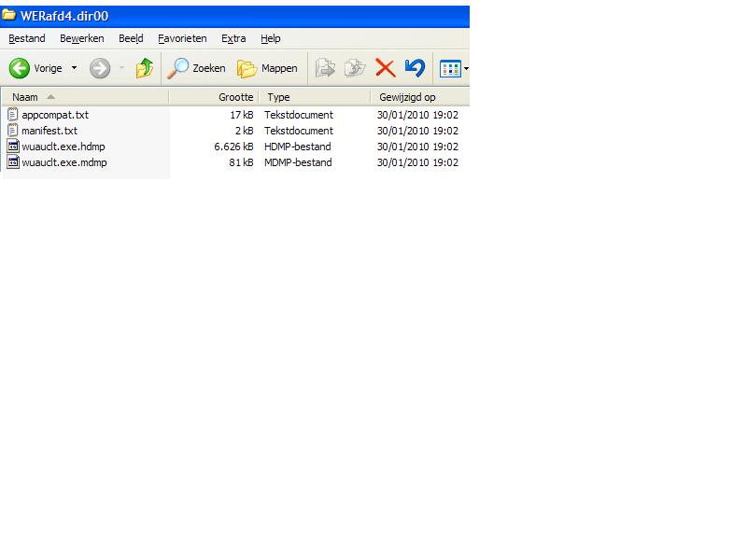747x560 pixels.
Task: Sort by Gewijzigd op column header
Action: pyautogui.click(x=419, y=97)
